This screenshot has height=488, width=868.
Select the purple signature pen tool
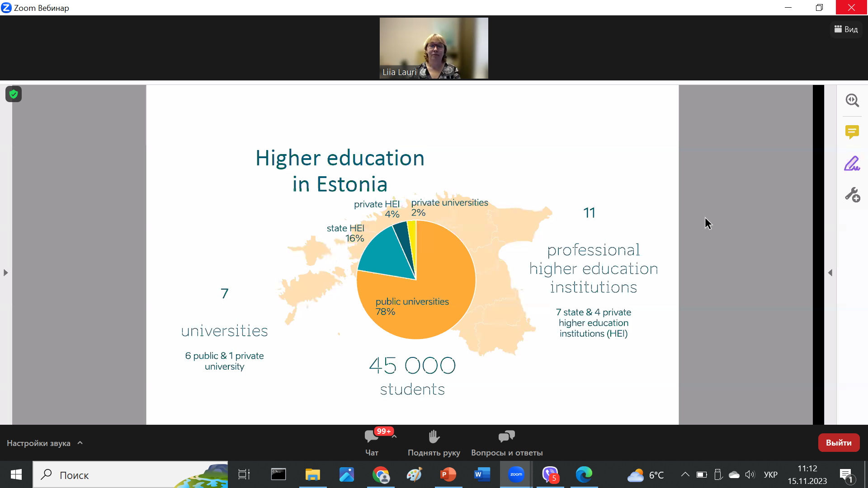click(852, 164)
